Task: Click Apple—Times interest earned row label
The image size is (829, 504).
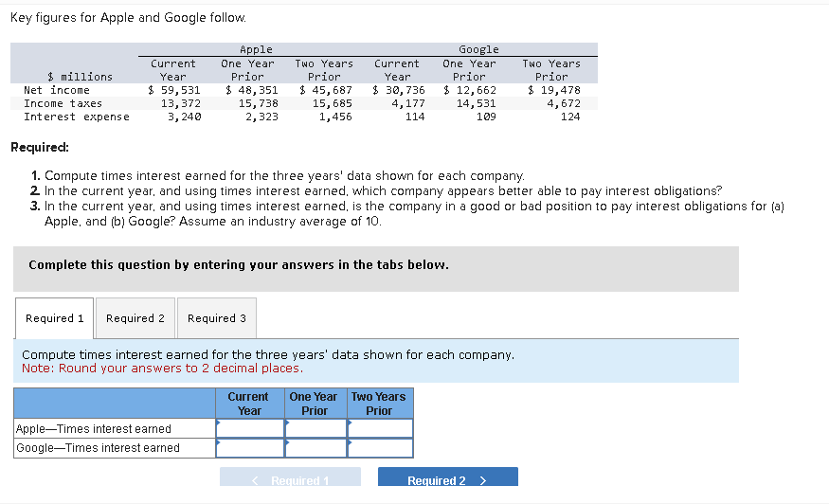Action: click(x=94, y=428)
